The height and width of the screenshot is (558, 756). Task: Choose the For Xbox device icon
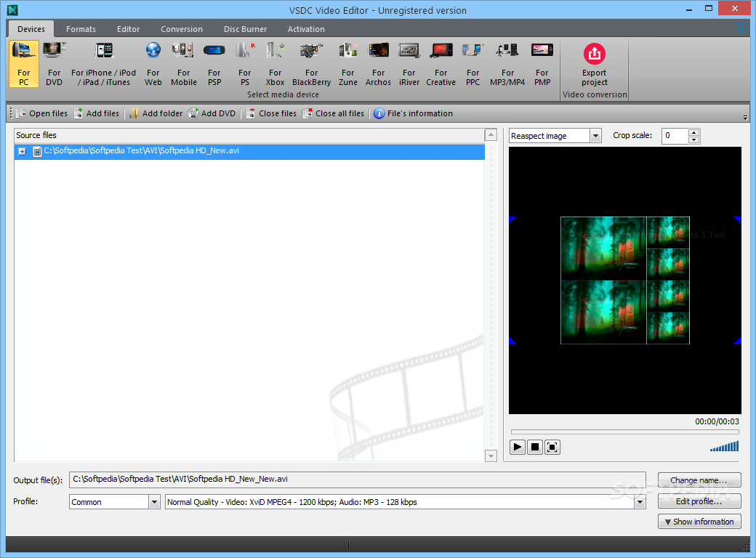(276, 64)
